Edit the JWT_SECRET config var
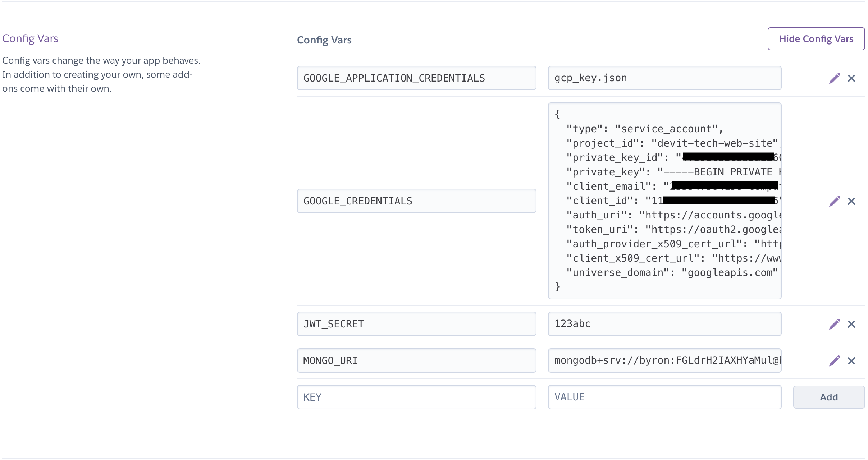The image size is (868, 460). (x=835, y=324)
